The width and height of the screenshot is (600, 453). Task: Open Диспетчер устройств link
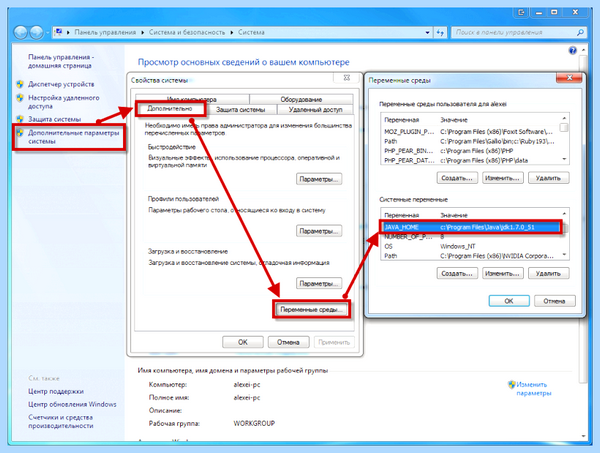[61, 84]
